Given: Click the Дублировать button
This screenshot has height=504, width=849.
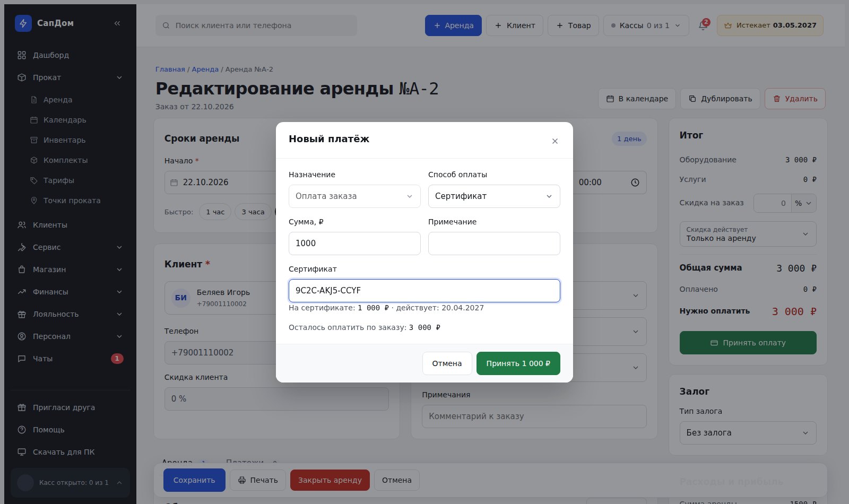Looking at the screenshot, I should pos(720,99).
